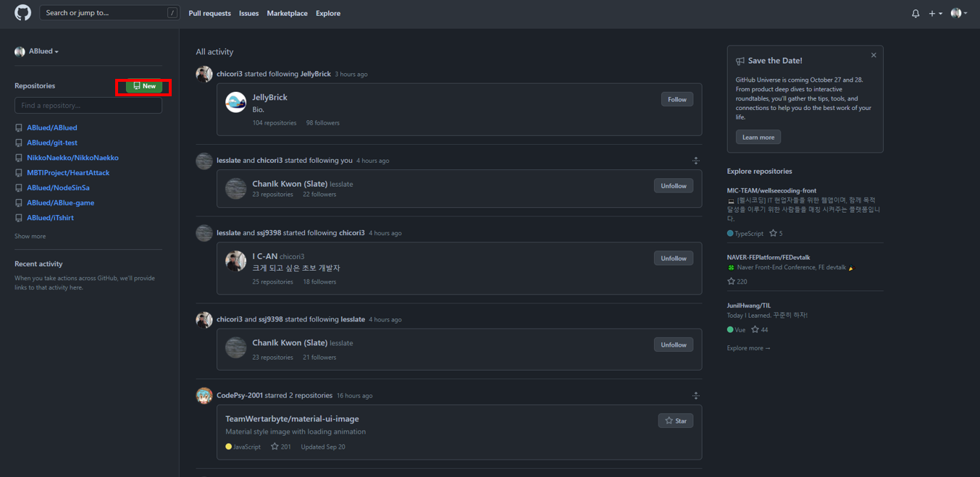Open JellyBrick's avatar thumbnail
The height and width of the screenshot is (477, 980).
tap(235, 102)
